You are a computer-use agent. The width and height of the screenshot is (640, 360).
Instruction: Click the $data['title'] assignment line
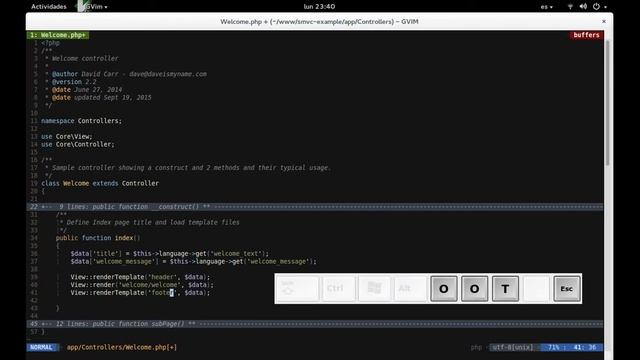pyautogui.click(x=170, y=253)
